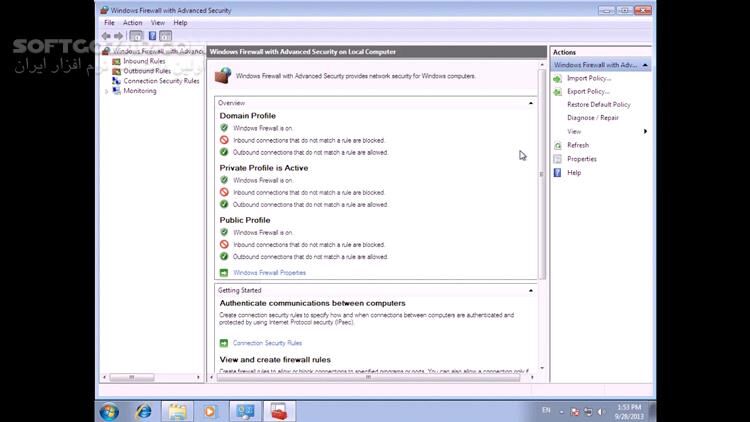The width and height of the screenshot is (750, 422).
Task: Collapse the Overview section
Action: [531, 103]
